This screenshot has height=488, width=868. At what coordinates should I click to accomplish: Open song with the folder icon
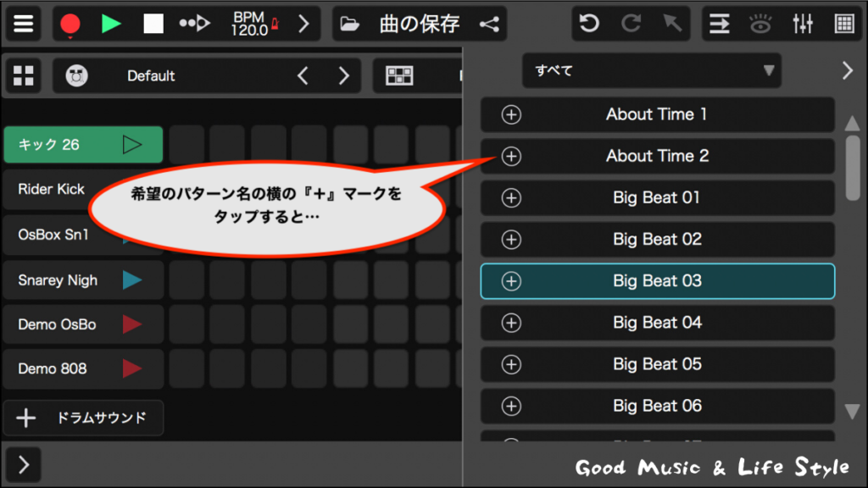tap(349, 24)
